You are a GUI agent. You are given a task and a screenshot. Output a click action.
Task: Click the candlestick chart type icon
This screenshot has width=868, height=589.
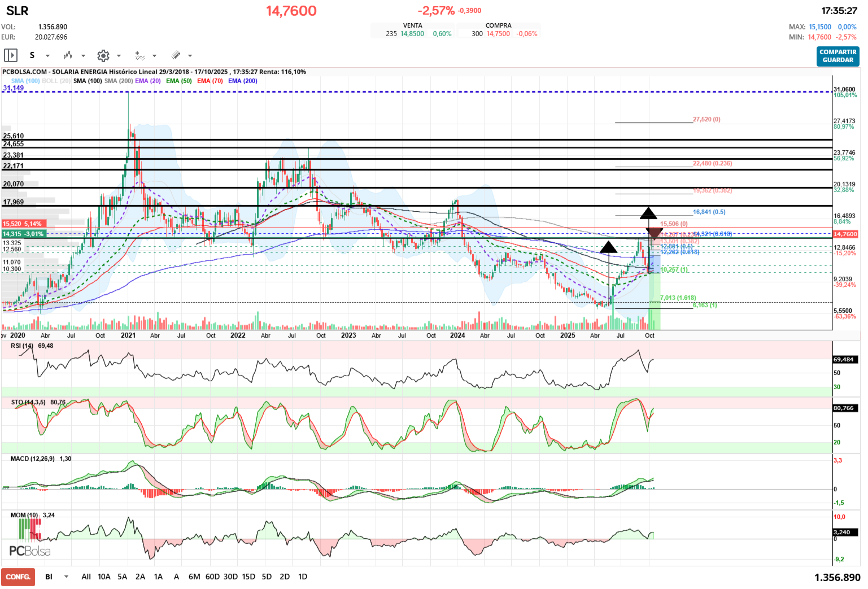[68, 55]
